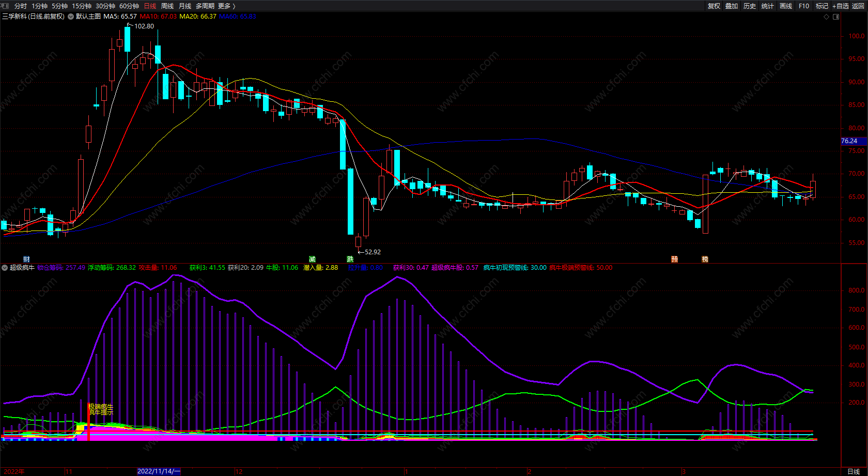Click the 获利3: 41.55 value
This screenshot has width=868, height=476.
(207, 268)
